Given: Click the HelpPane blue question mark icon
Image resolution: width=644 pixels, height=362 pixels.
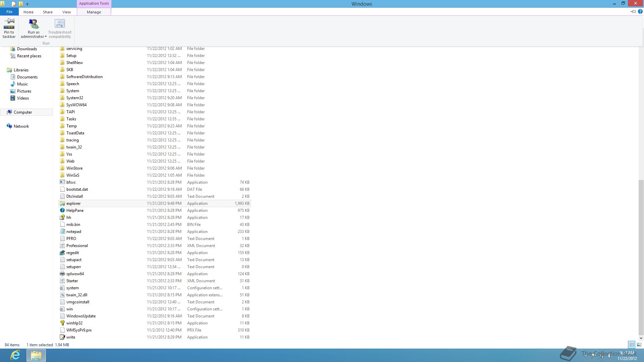Looking at the screenshot, I should pos(62,210).
